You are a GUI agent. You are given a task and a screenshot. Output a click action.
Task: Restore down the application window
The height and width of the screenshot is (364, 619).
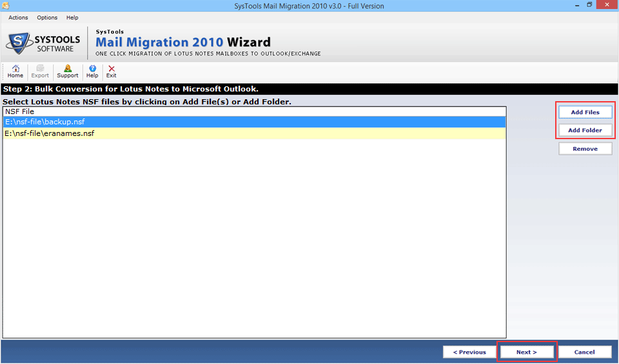coord(589,5)
